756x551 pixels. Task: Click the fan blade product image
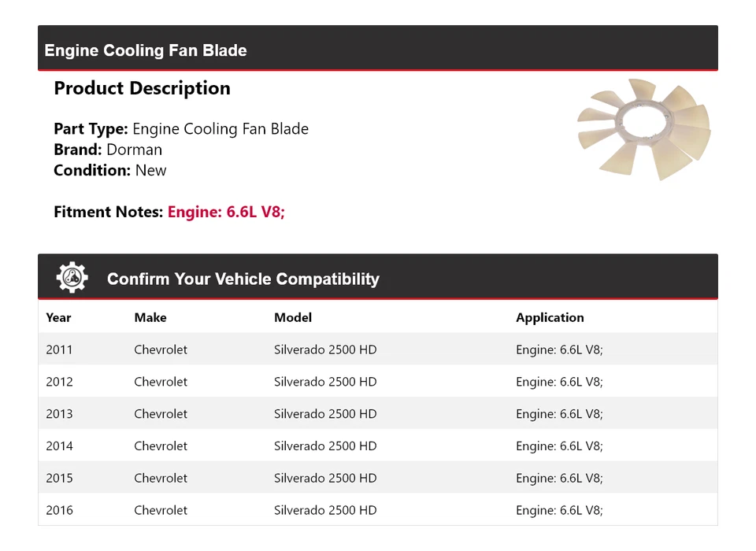[x=644, y=128]
